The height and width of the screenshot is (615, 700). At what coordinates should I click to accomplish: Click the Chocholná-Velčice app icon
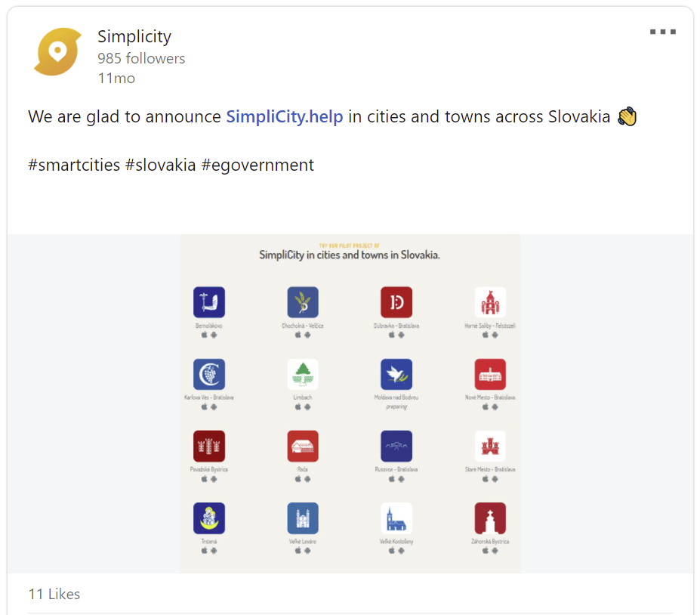pos(303,302)
